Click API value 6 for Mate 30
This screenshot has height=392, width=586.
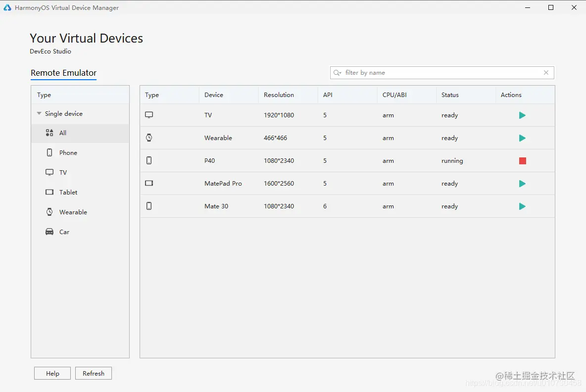tap(325, 206)
